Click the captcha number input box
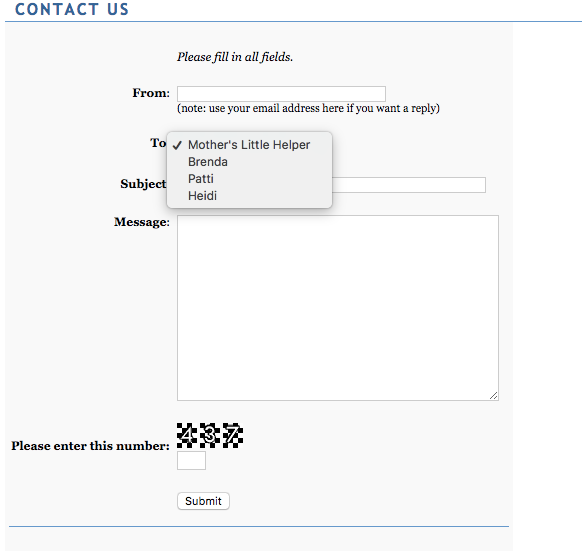Screen dimensions: 582x551 click(191, 461)
